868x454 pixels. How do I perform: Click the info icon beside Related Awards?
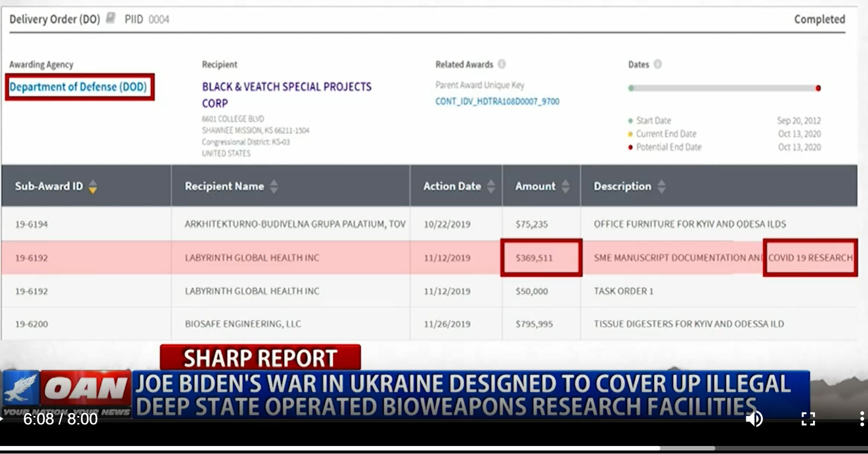pos(502,64)
